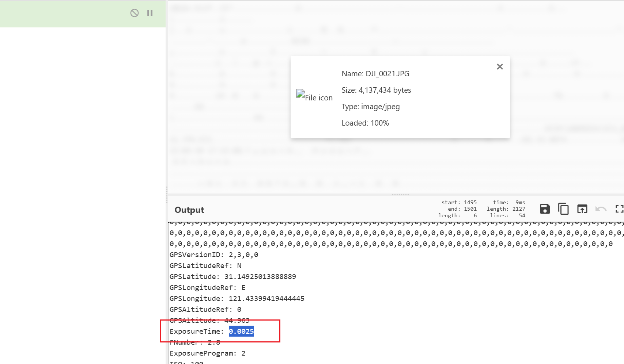Click the Output panel title
Viewport: 624px width, 364px height.
[x=189, y=210]
